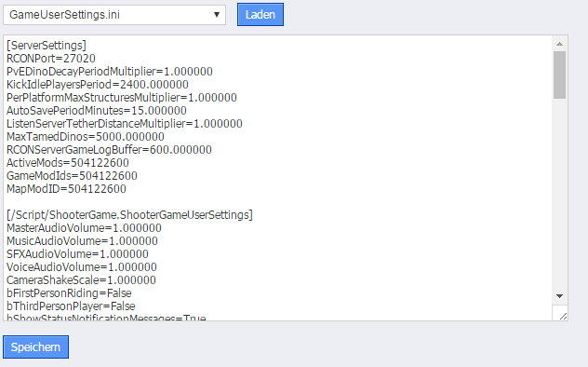Click the [ServerSettings] header line

[x=47, y=46]
